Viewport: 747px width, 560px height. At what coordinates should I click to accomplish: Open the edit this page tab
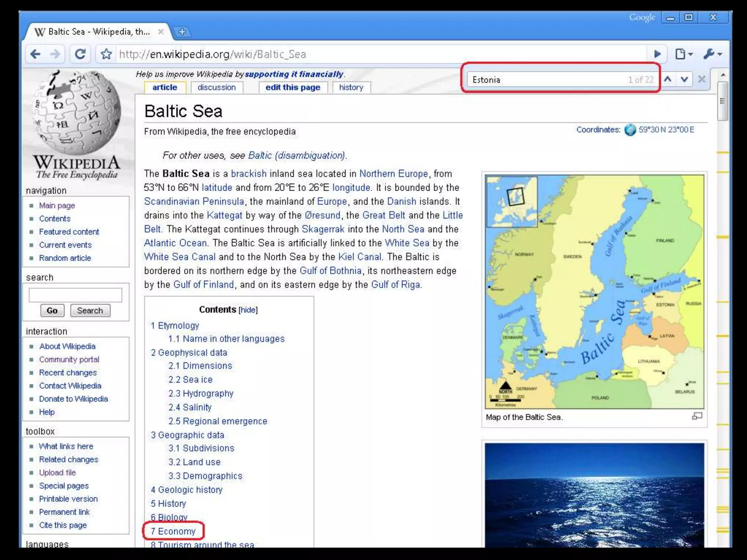point(293,87)
